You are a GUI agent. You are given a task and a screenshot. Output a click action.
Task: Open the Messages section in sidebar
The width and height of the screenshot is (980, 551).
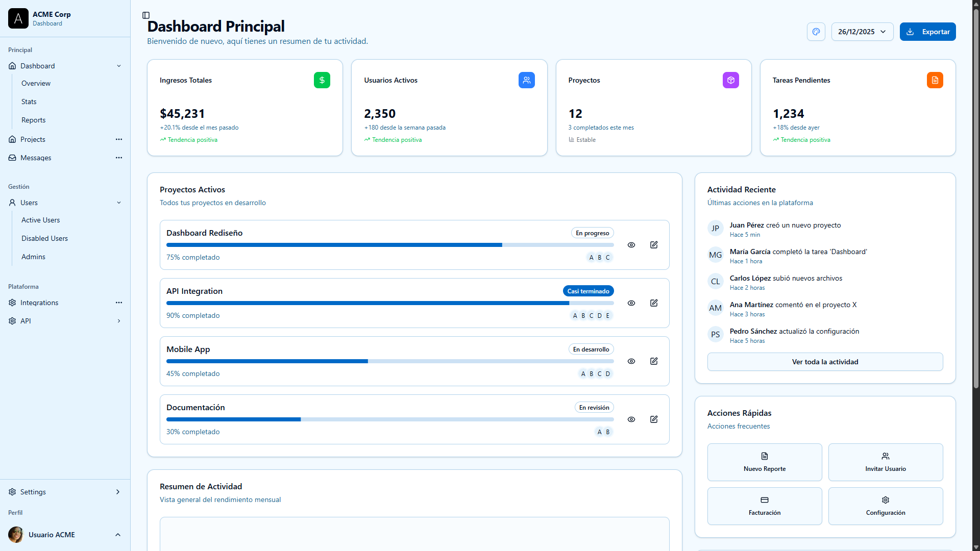[35, 158]
